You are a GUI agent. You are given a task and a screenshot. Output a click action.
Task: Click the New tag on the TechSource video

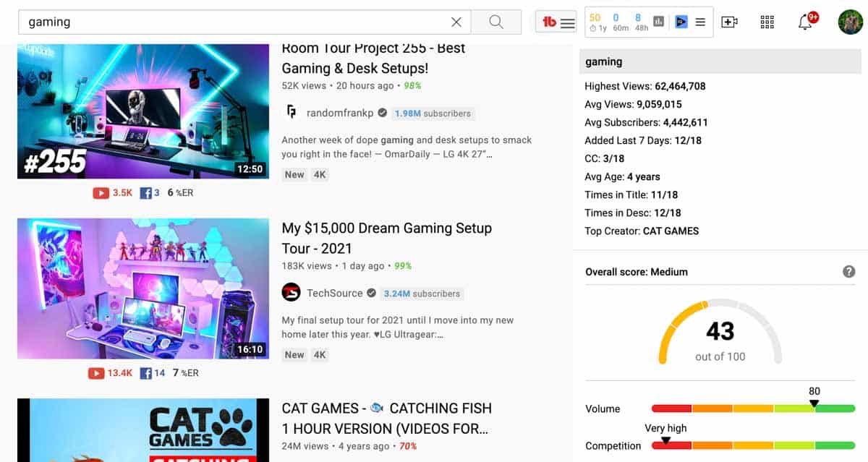coord(294,354)
